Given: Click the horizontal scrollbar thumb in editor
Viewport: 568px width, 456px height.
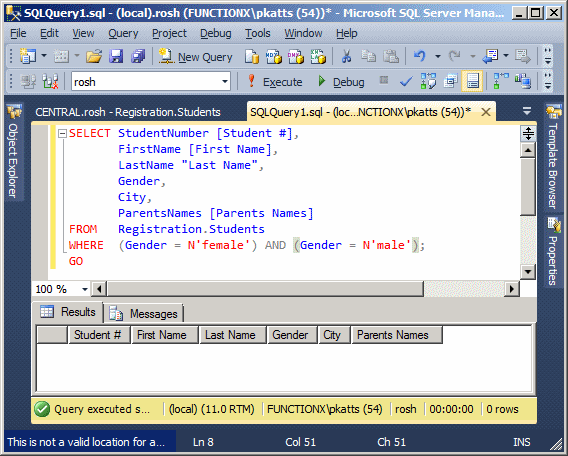Looking at the screenshot, I should [266, 289].
